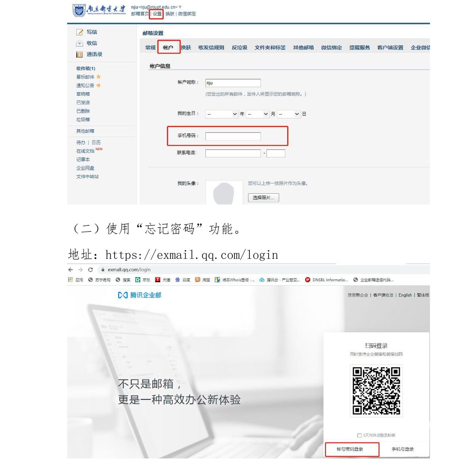
Task: Enable the 5天内自动登录邮箱 checkbox
Action: click(359, 435)
